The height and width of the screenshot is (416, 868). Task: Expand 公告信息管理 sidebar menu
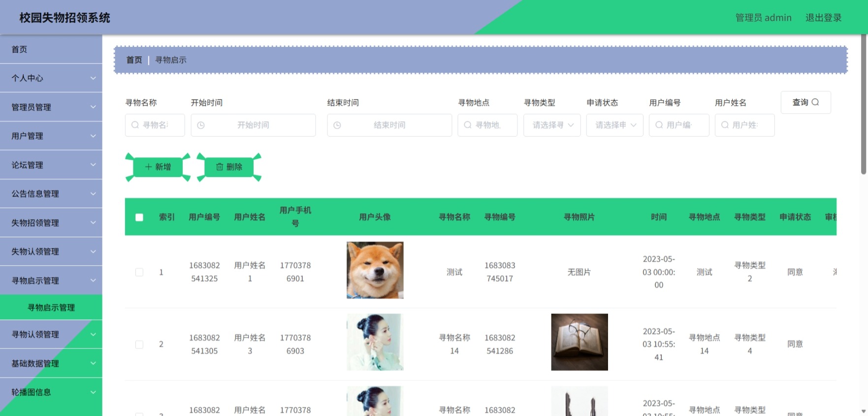pos(51,194)
